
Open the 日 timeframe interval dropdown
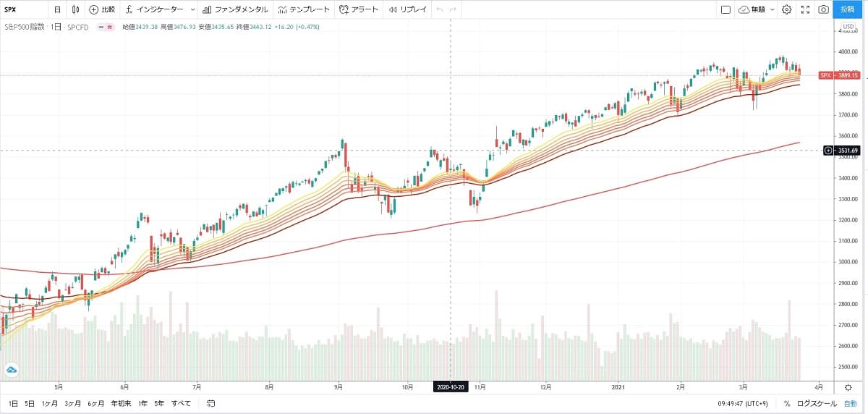point(57,10)
